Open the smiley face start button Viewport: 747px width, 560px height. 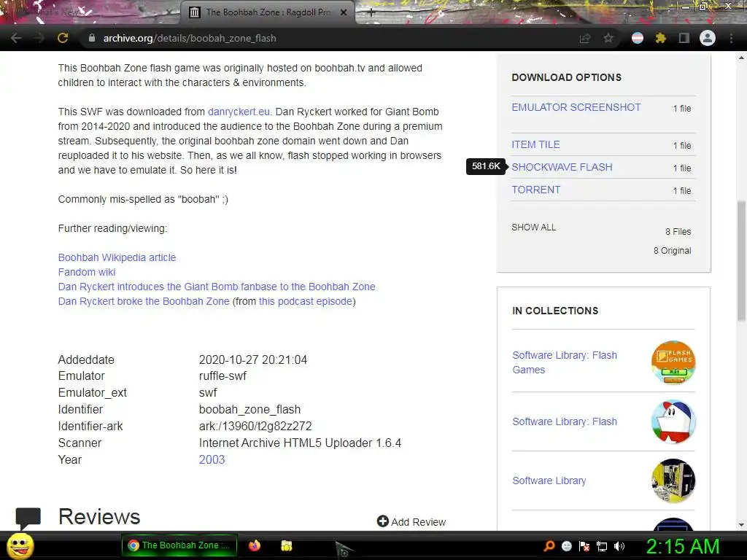[x=20, y=545]
